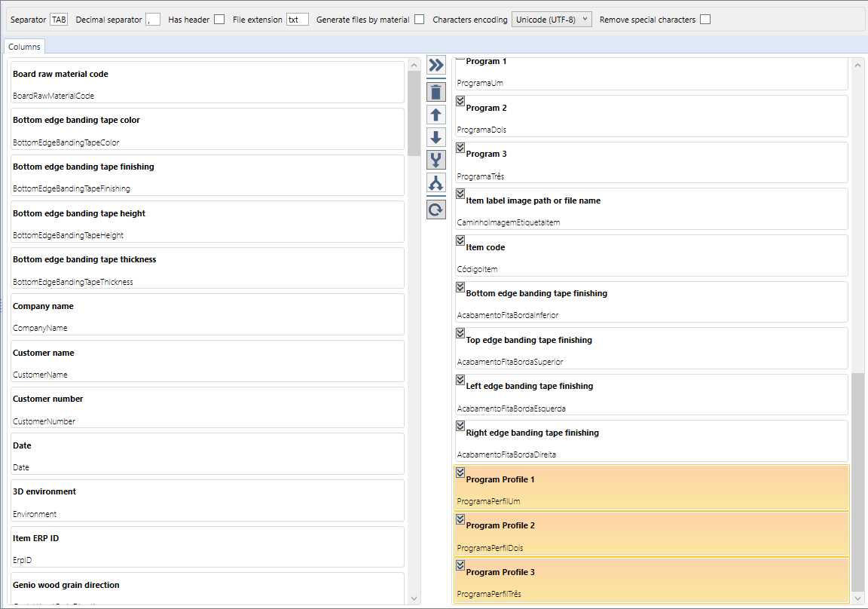Click the Separator TAB field
Viewport: 868px width, 609px height.
(59, 20)
